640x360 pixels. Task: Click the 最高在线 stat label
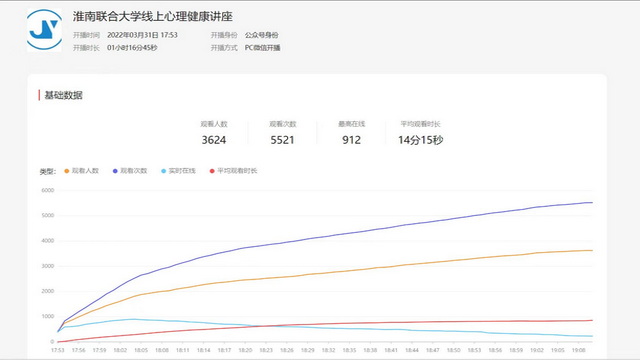pos(351,124)
